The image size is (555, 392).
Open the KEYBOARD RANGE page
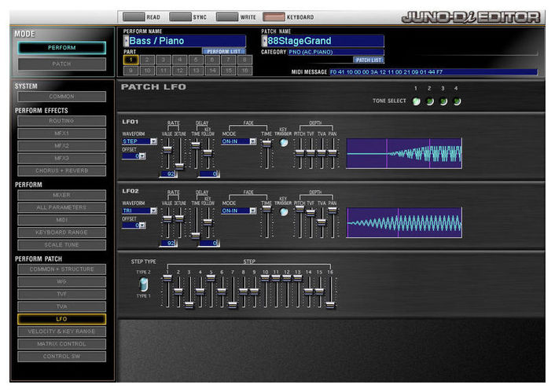(62, 233)
